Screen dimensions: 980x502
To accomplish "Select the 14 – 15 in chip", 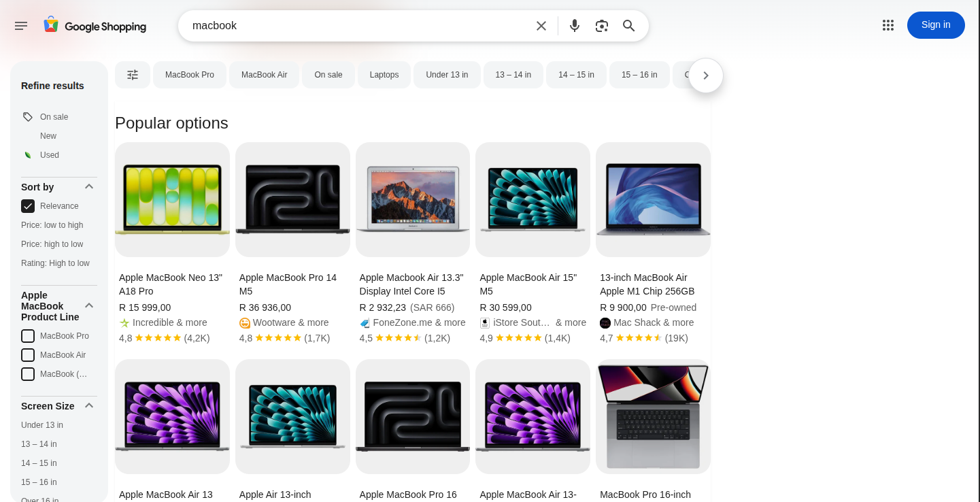I will 577,75.
